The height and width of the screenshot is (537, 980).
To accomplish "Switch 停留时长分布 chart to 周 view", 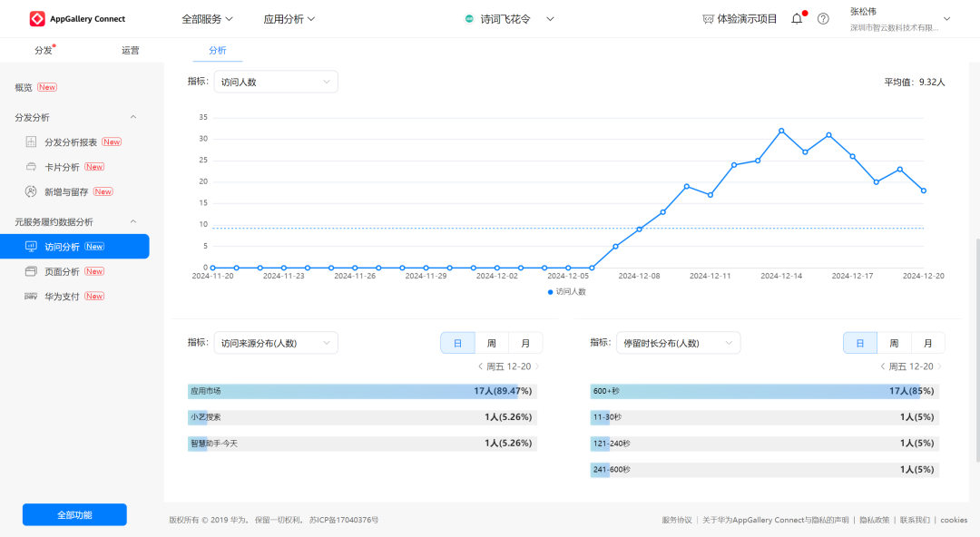I will (894, 343).
